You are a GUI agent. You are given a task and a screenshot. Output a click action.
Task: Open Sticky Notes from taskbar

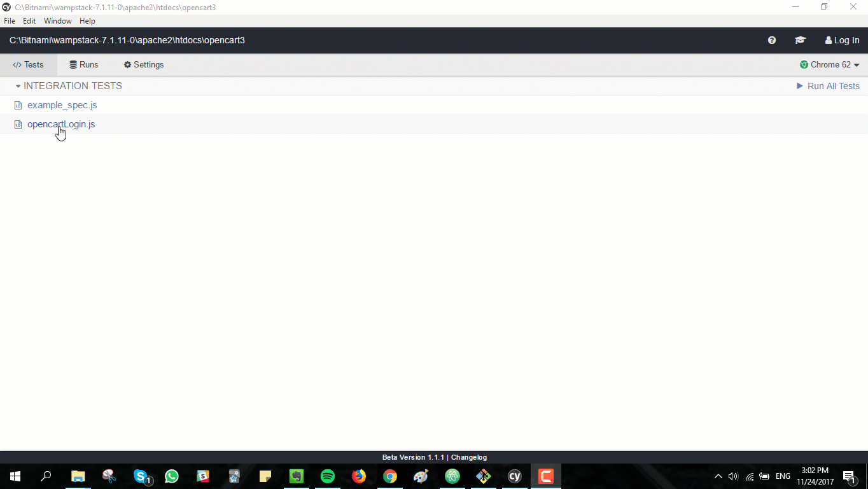pyautogui.click(x=265, y=476)
